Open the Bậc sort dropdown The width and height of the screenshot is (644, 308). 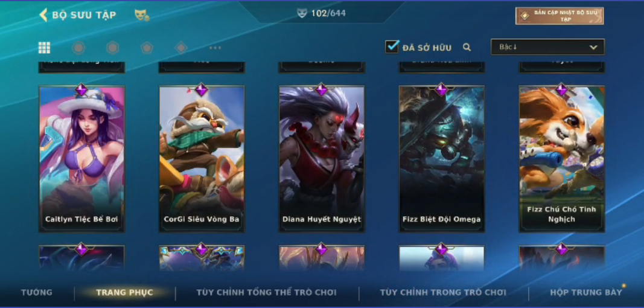point(547,47)
